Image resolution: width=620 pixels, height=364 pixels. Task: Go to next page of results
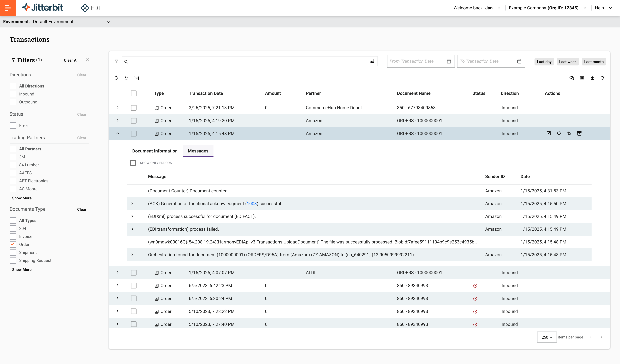pos(601,337)
